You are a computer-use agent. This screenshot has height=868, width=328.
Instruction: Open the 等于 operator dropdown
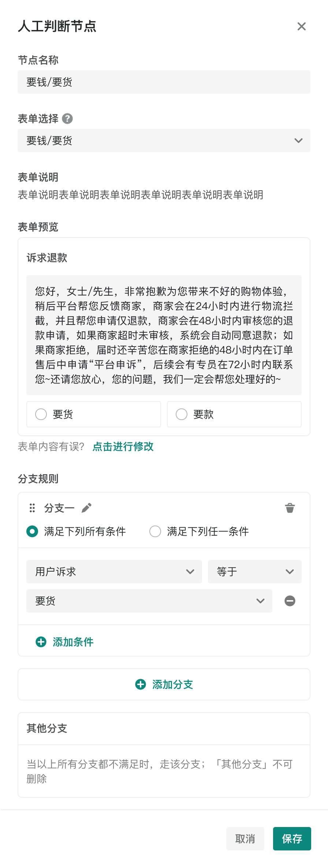pos(254,572)
